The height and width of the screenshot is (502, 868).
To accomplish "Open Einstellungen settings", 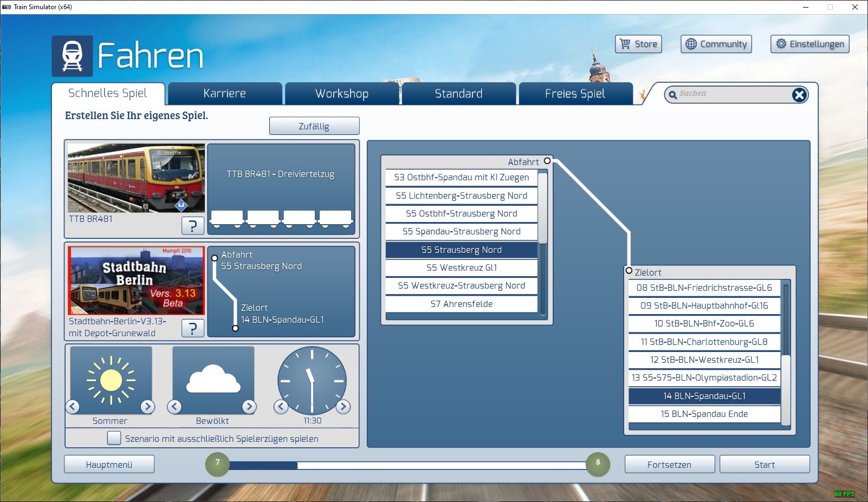I will (809, 44).
